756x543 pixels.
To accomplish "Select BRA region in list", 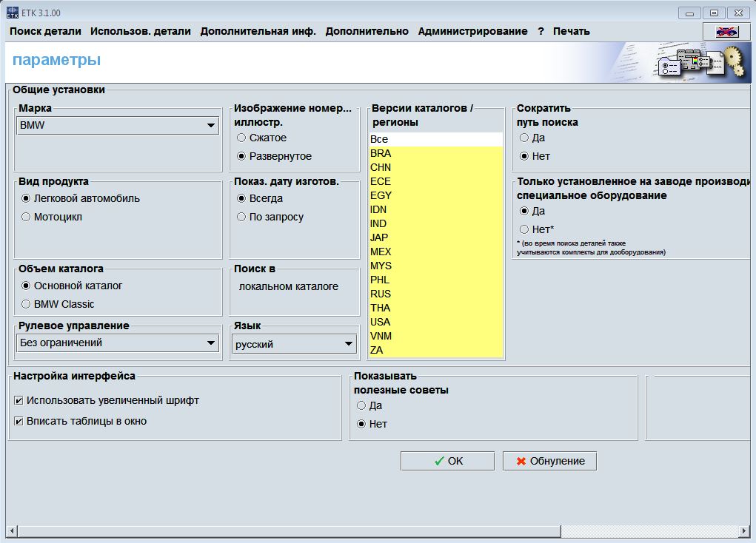I will tap(436, 153).
